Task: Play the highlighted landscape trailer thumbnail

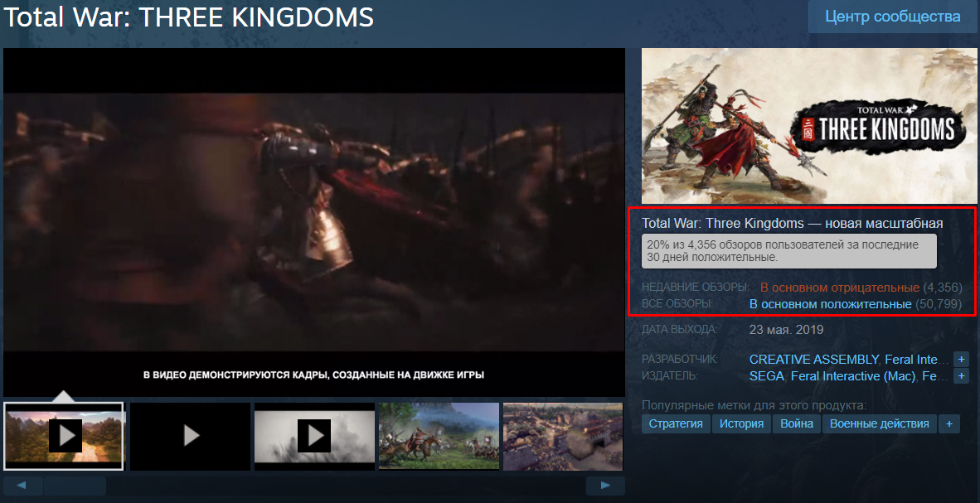Action: pyautogui.click(x=64, y=436)
